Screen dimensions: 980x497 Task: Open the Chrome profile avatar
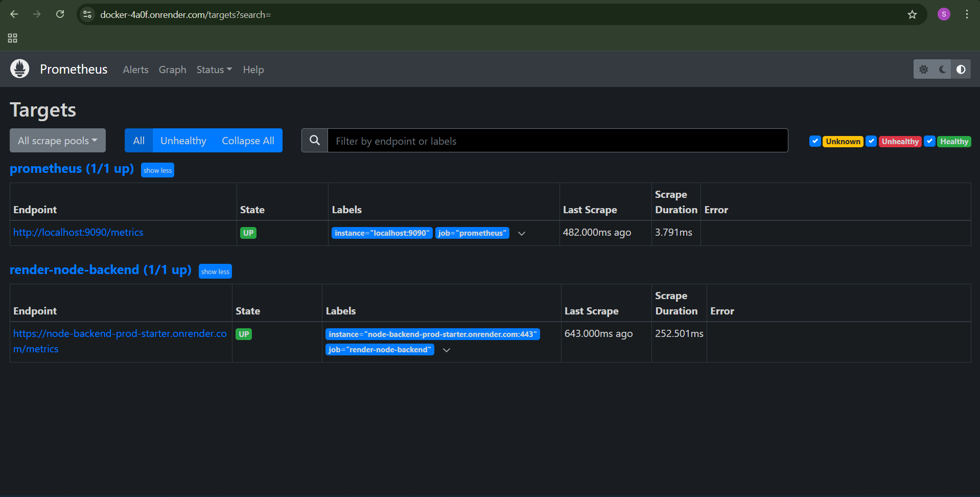[x=944, y=14]
